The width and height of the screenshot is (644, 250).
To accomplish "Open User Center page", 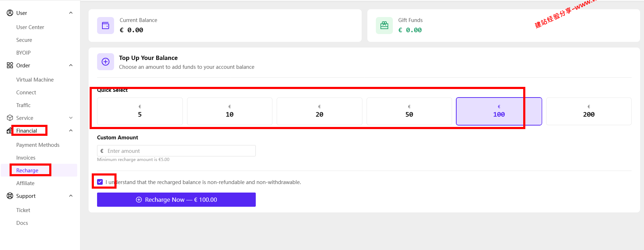I will (x=30, y=27).
